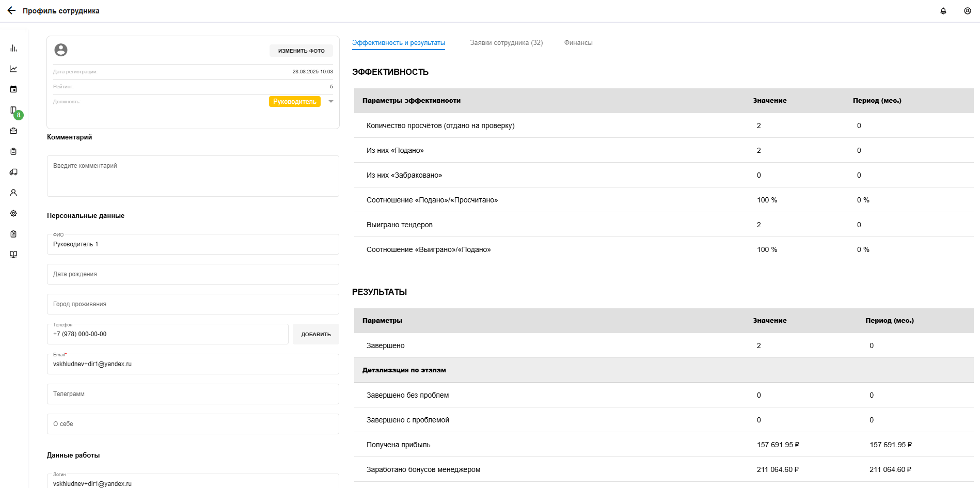Click the Телеграмм input field

pos(193,394)
